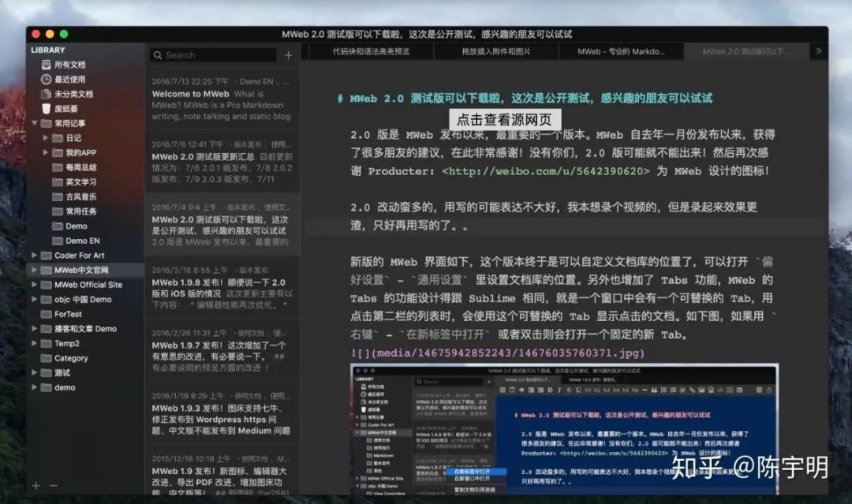Select the Demo EN folder
This screenshot has width=852, height=504.
pos(83,241)
